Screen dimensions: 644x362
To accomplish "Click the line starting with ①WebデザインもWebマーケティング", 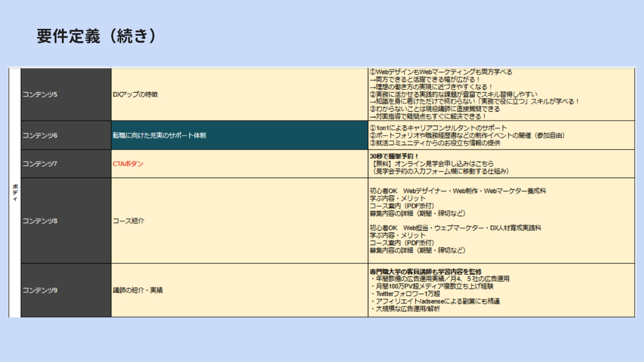I will (441, 72).
